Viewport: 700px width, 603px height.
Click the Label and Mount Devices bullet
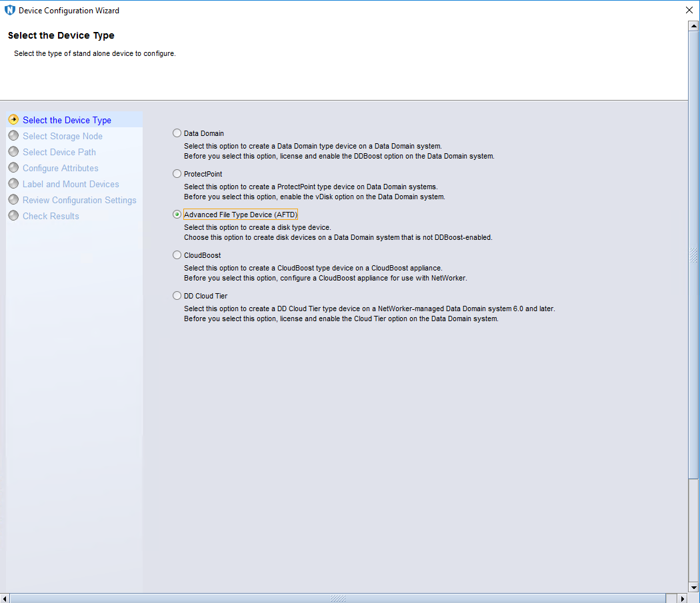coord(13,184)
